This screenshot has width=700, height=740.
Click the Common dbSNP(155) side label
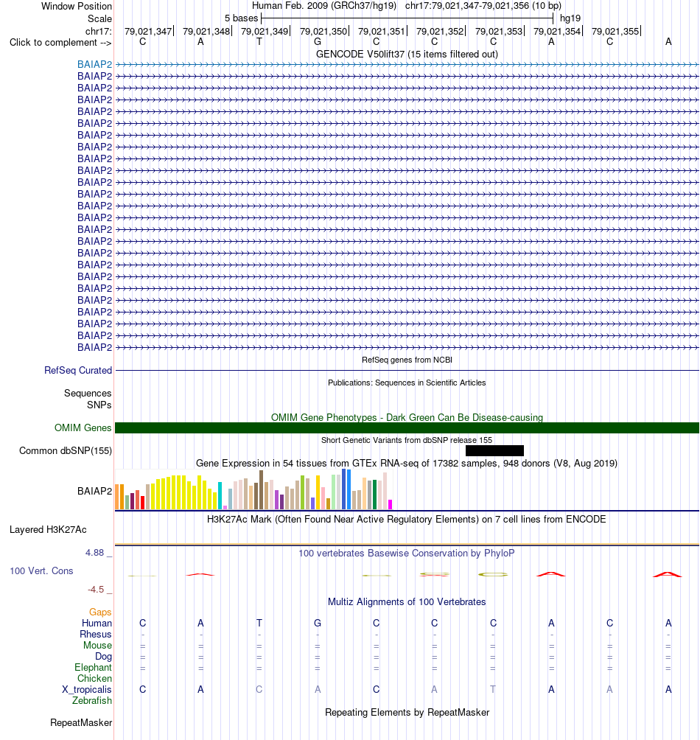coord(66,450)
